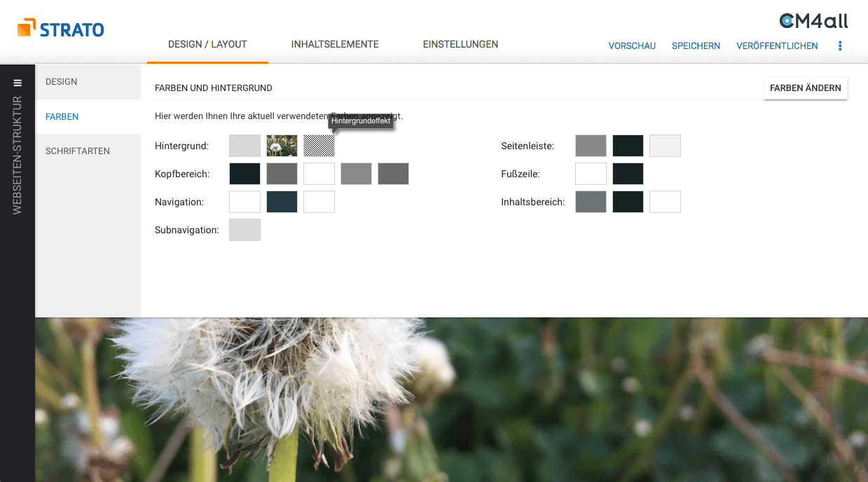Select the white Inhaltsbereich swatch

665,202
